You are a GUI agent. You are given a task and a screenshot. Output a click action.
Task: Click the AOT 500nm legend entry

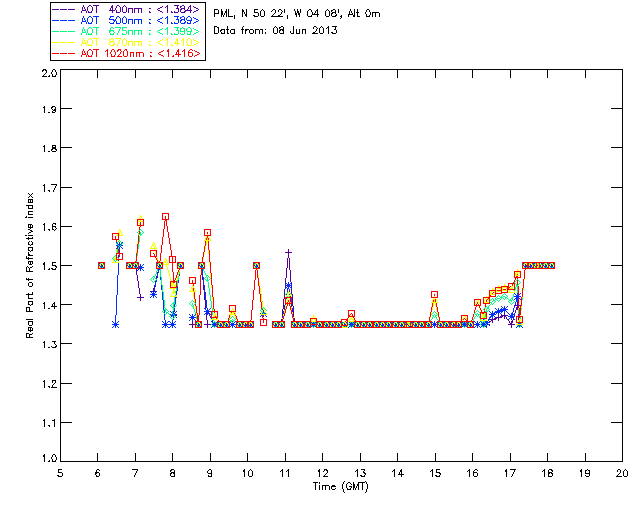[x=127, y=20]
